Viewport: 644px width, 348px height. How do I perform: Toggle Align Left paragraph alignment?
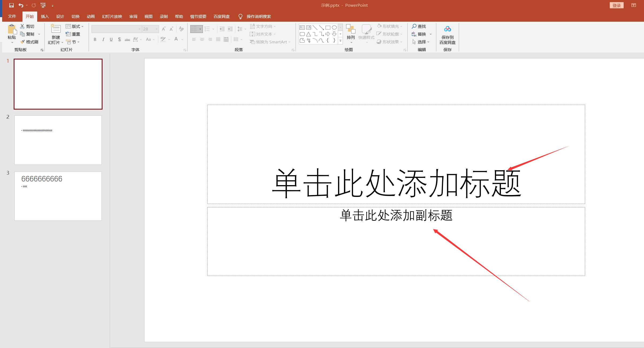[x=194, y=39]
